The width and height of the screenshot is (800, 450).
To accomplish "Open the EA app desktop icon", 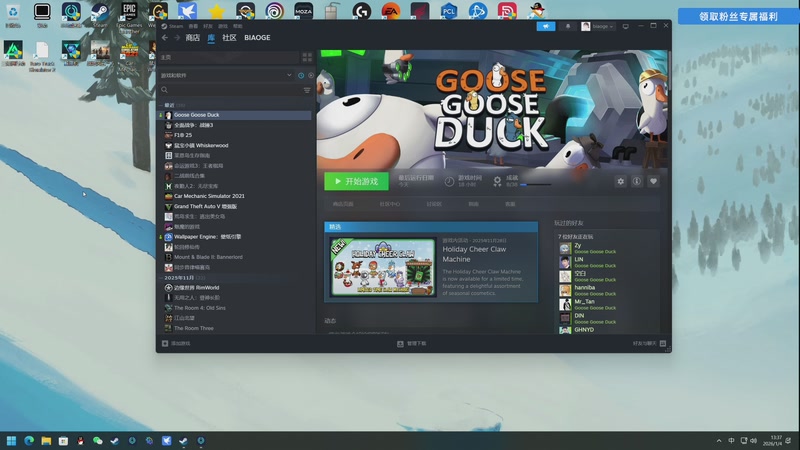I will coord(391,11).
